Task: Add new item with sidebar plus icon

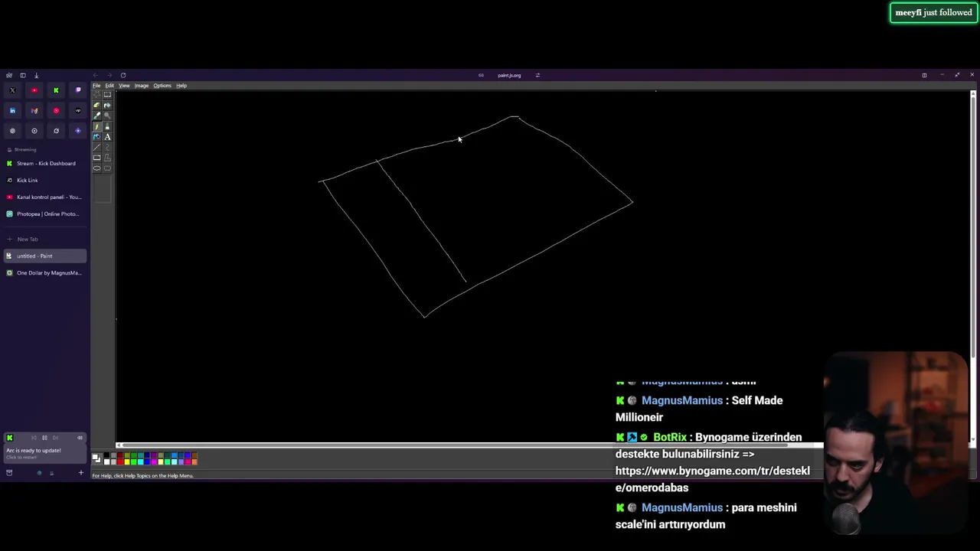Action: (80, 473)
